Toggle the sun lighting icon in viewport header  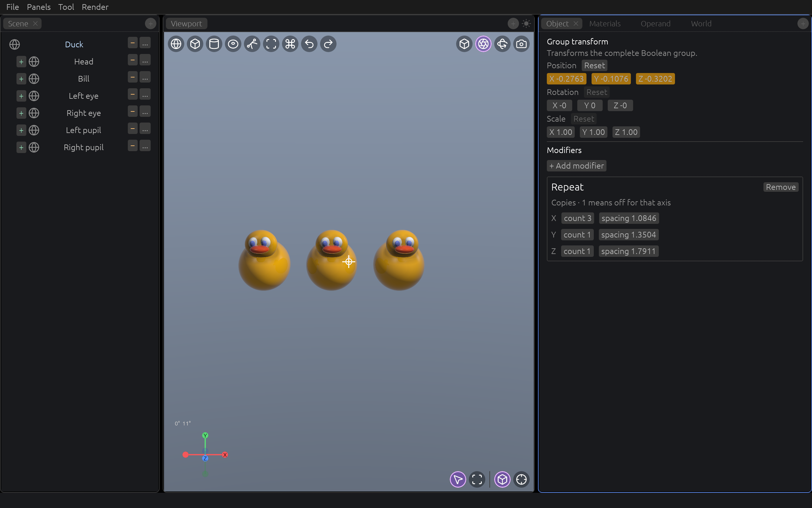point(526,23)
